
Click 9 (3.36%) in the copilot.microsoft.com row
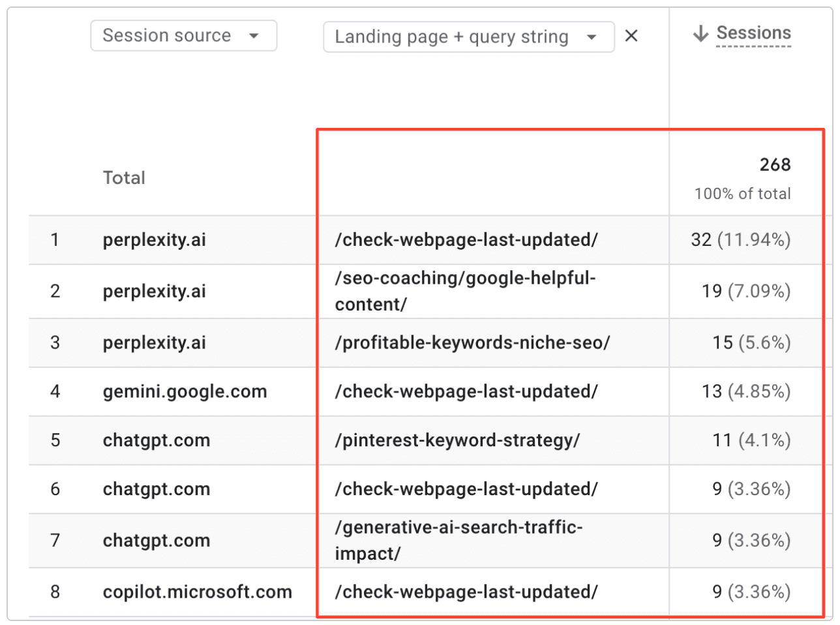coord(751,592)
